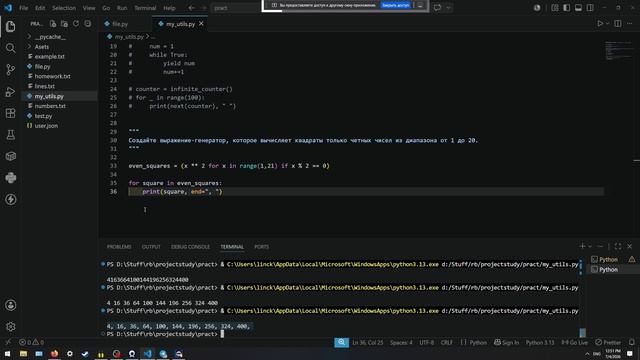Open the new terminal profile dropdown
Screen dimensions: 640x360
pos(590,246)
